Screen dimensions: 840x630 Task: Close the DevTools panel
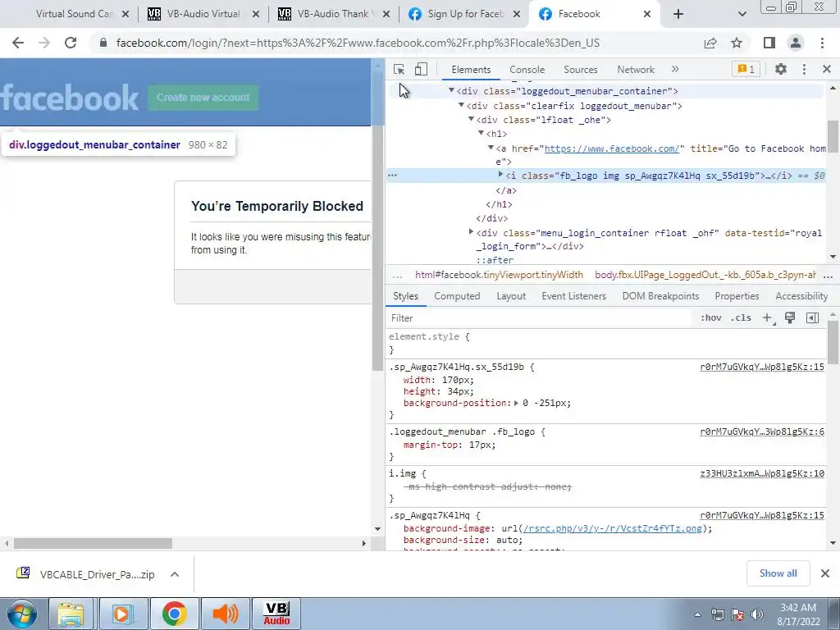pos(826,69)
